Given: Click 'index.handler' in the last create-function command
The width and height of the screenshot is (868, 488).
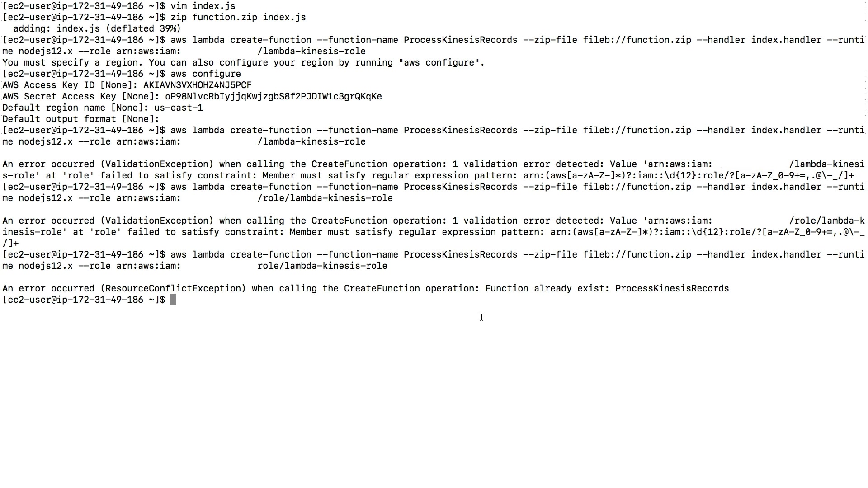Looking at the screenshot, I should (x=786, y=255).
